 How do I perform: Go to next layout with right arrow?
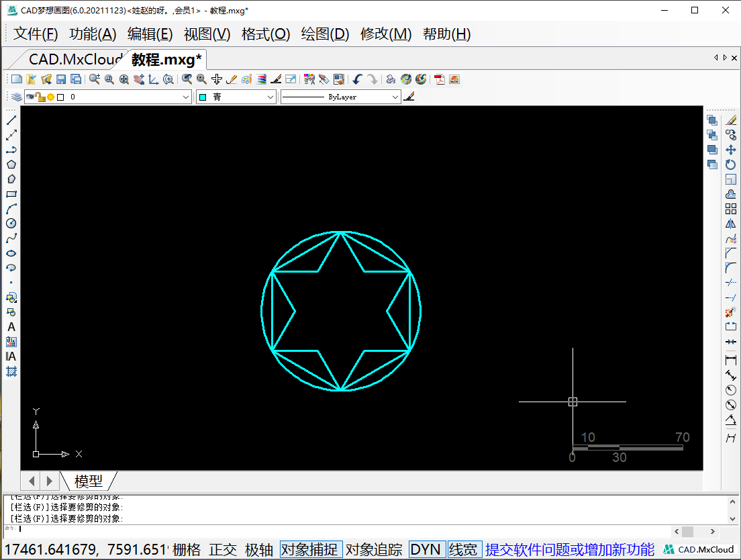click(50, 481)
